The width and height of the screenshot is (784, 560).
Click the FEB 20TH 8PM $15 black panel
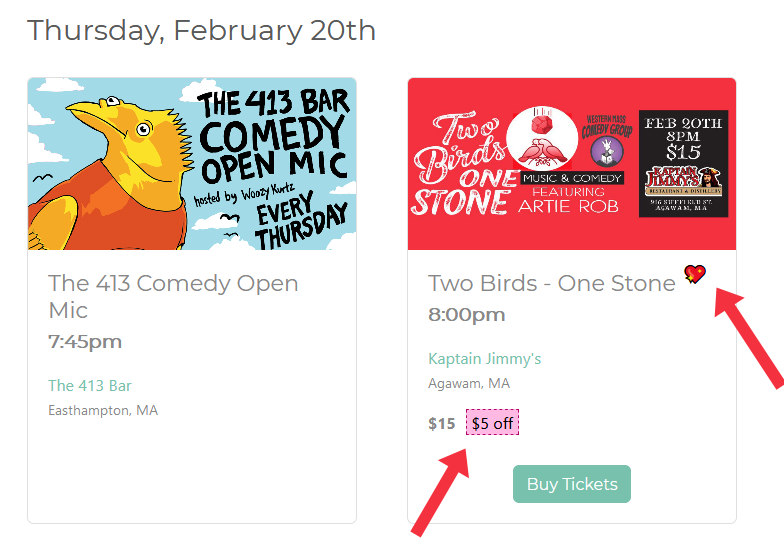tap(683, 164)
